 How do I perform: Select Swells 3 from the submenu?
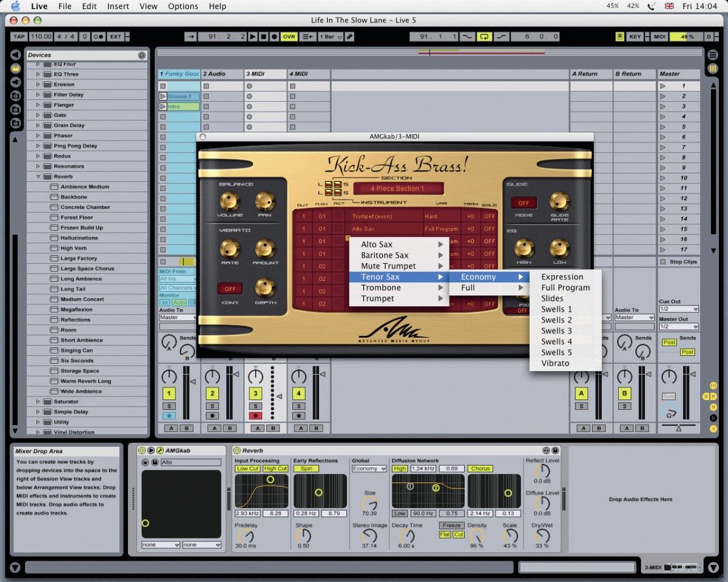556,331
